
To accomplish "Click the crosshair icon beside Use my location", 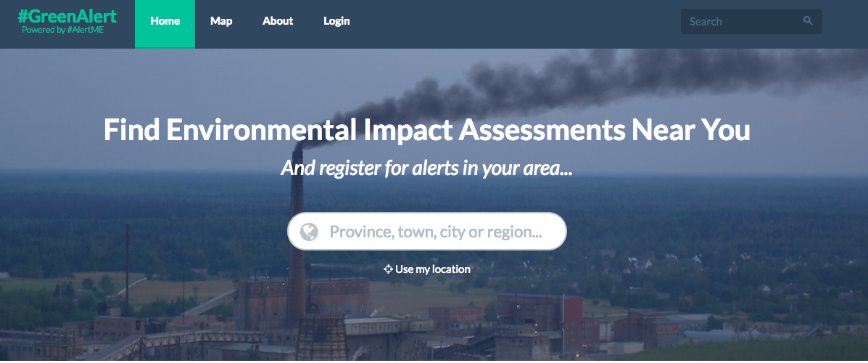I will pyautogui.click(x=388, y=269).
